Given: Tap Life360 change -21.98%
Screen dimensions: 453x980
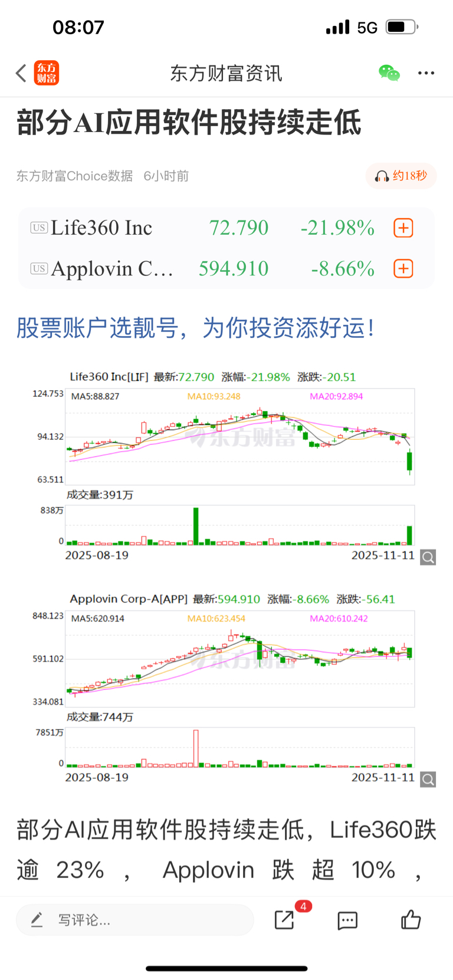Looking at the screenshot, I should pos(337,228).
